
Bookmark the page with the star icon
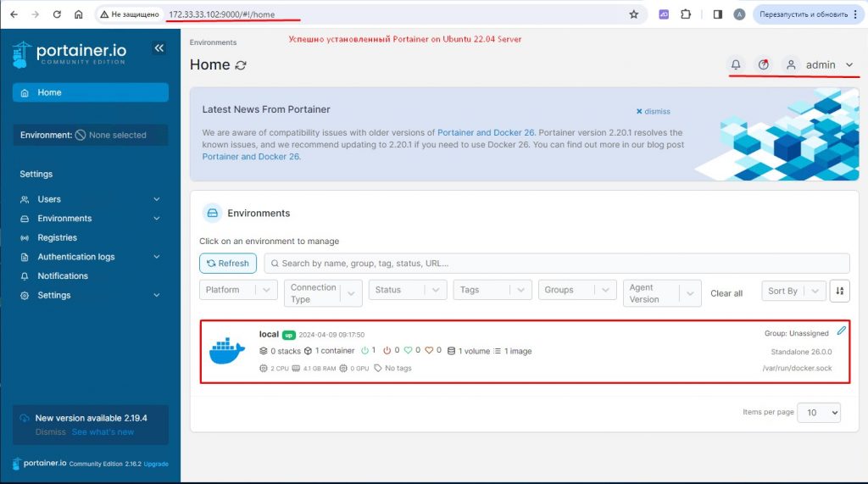tap(634, 14)
